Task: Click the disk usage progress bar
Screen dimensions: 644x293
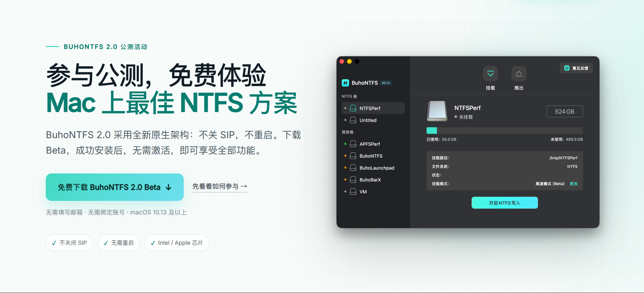Action: (x=504, y=131)
